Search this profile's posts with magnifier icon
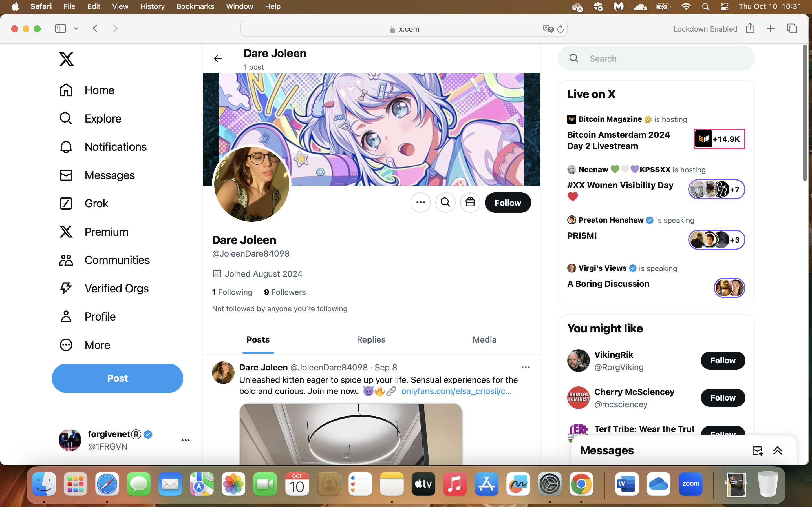The image size is (812, 507). (x=445, y=203)
